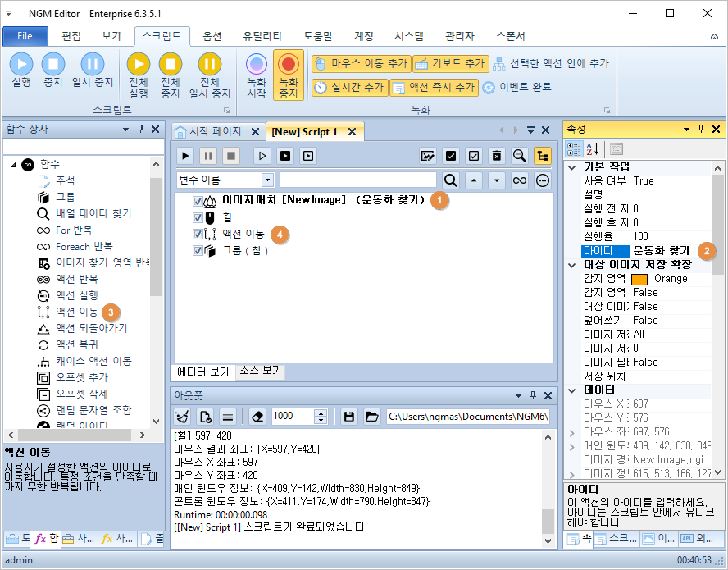The width and height of the screenshot is (728, 570).
Task: Toggle checkbox for 그룹 ( 참 ) action
Action: click(x=198, y=251)
